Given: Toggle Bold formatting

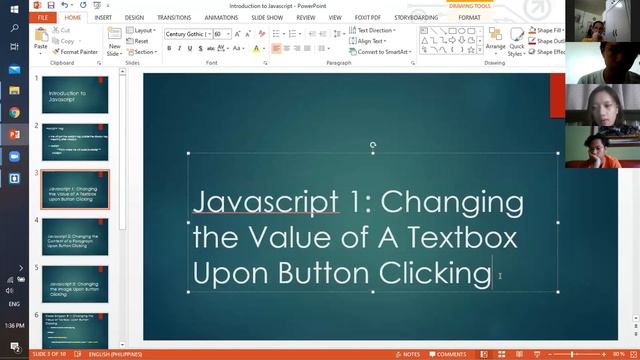Looking at the screenshot, I should point(169,49).
